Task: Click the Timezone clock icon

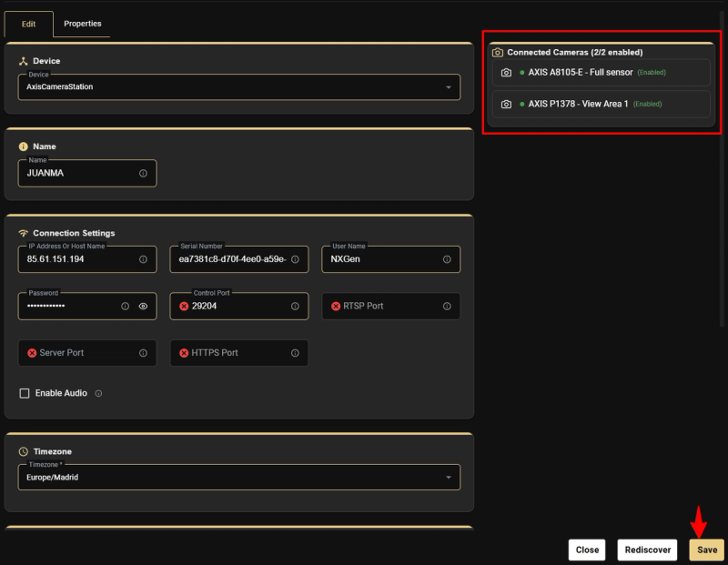Action: coord(24,451)
